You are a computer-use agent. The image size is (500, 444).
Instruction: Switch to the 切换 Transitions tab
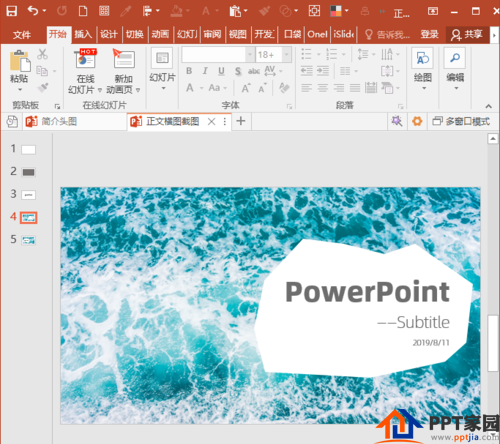[x=135, y=34]
